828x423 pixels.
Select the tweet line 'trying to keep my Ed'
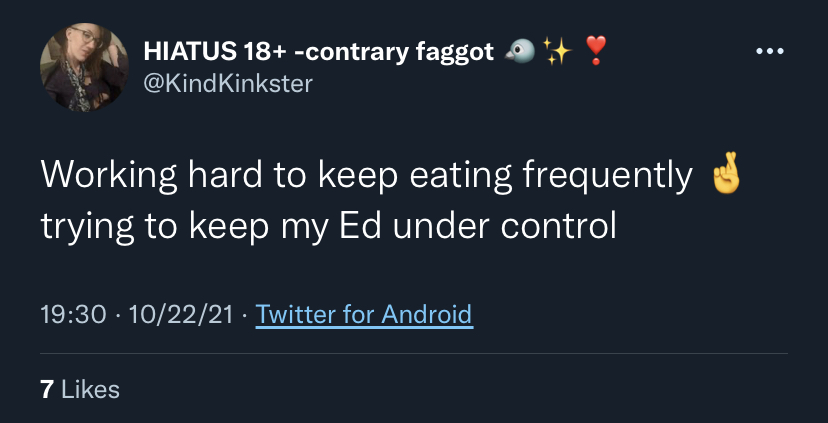[x=328, y=227]
